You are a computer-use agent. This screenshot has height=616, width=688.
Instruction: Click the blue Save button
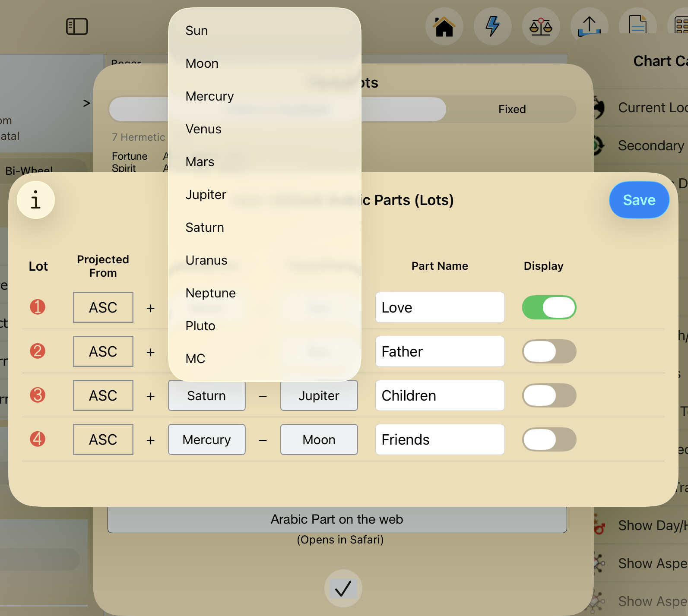639,200
